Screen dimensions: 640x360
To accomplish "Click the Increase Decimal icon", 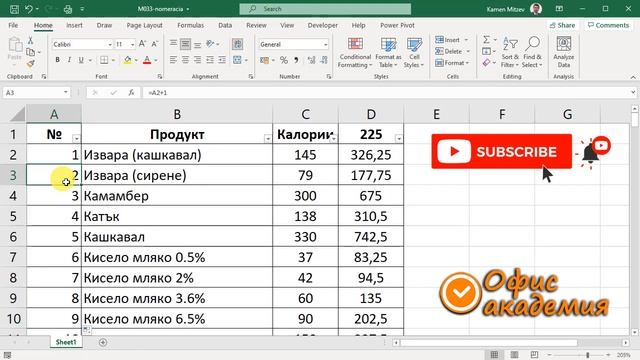I will [x=311, y=60].
